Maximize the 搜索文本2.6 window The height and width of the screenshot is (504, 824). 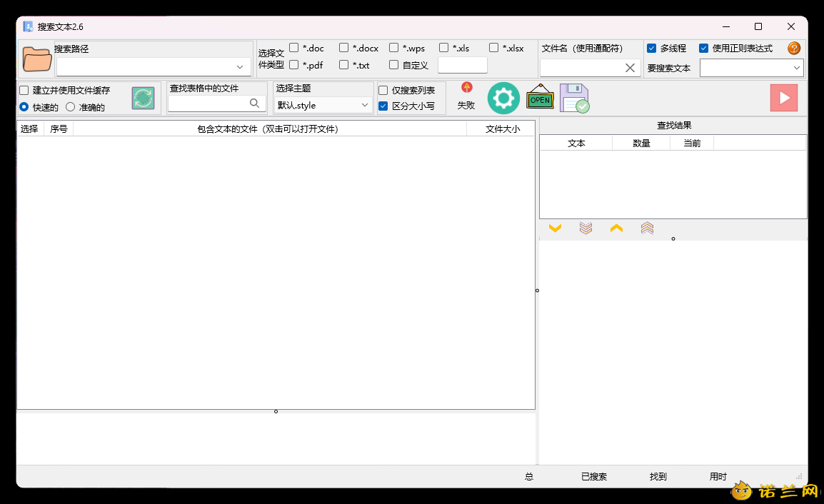pos(758,27)
